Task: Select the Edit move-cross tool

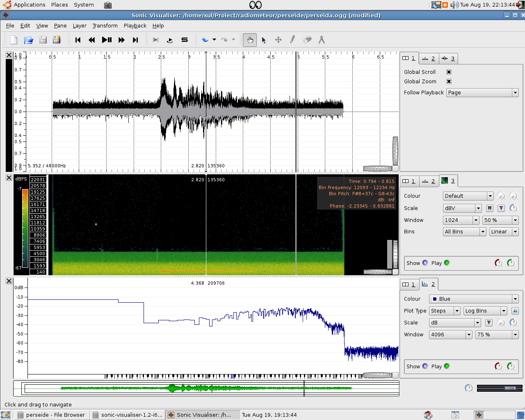Action: (278, 40)
